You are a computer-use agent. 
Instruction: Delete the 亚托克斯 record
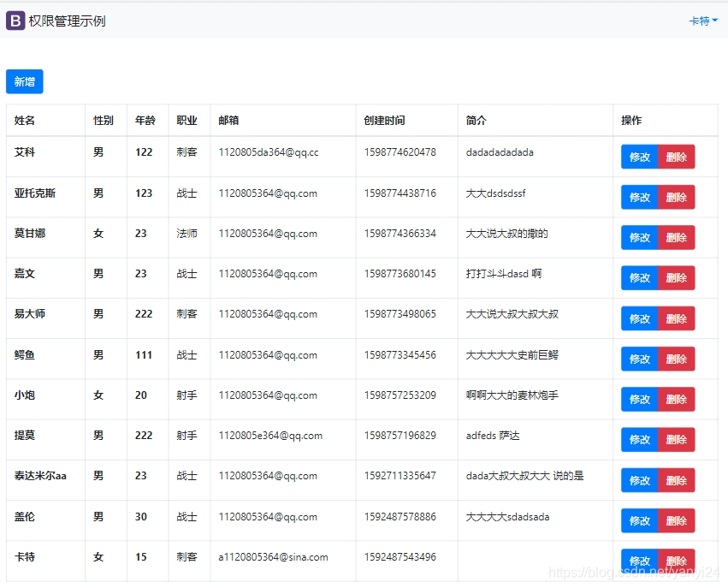click(x=677, y=198)
